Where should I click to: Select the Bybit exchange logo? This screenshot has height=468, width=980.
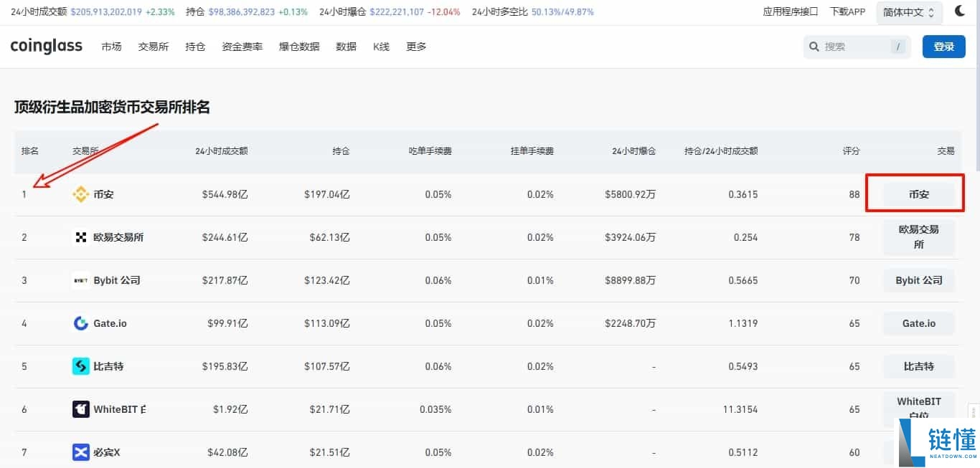click(x=80, y=280)
